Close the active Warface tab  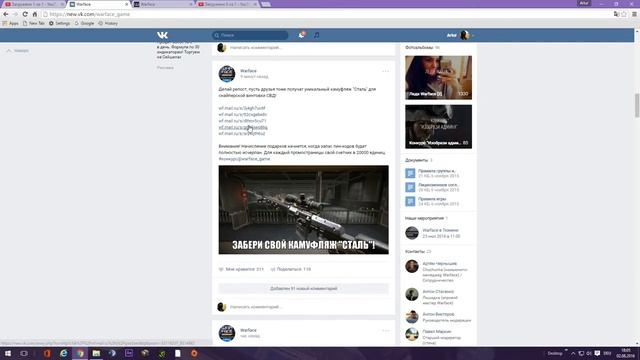point(126,4)
